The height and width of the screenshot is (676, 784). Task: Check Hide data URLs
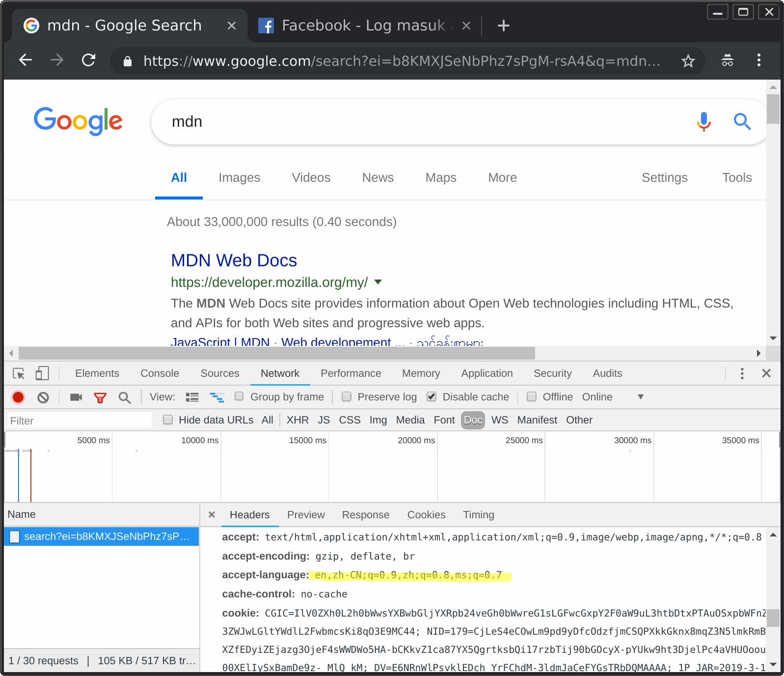(x=168, y=420)
